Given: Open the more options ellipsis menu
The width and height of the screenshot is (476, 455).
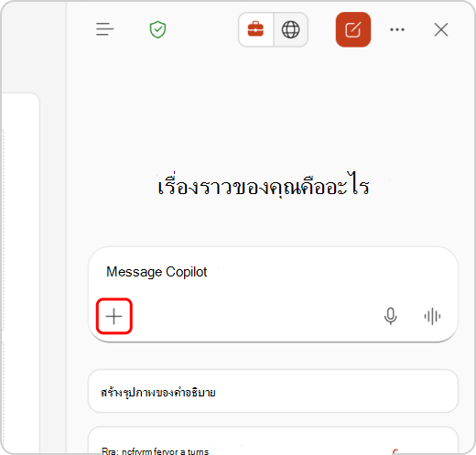Looking at the screenshot, I should (397, 29).
